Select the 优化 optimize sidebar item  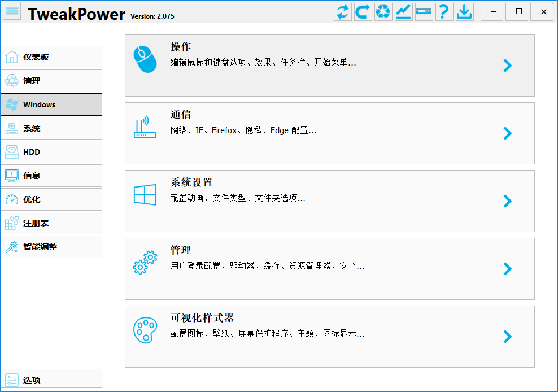click(x=51, y=199)
